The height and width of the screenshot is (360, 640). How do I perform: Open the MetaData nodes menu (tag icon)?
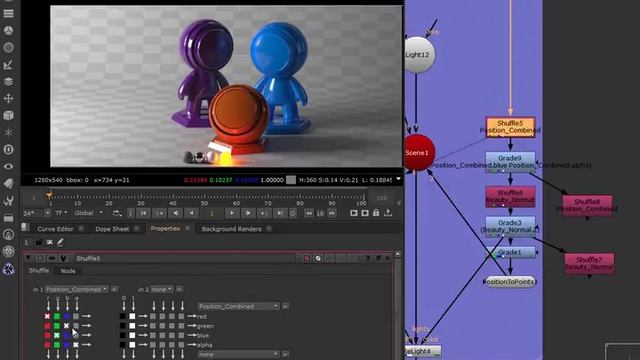pyautogui.click(x=8, y=183)
